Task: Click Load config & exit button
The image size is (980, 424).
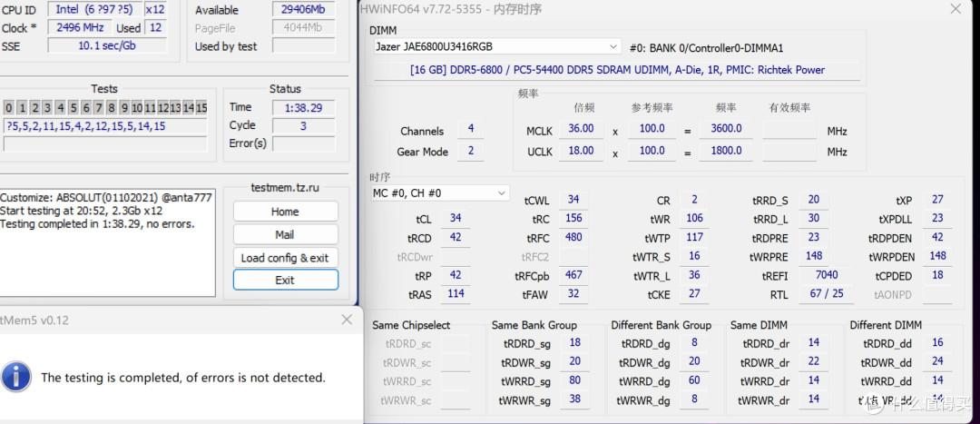Action: click(x=285, y=258)
